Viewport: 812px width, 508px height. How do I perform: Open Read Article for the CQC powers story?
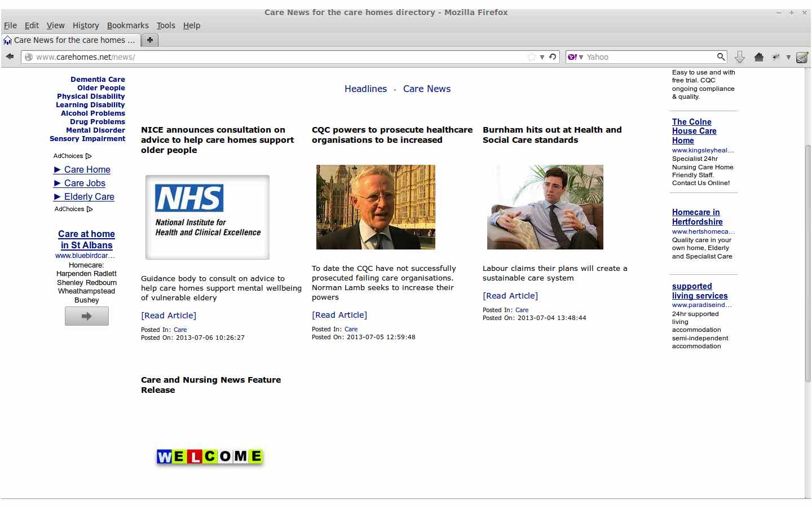pos(339,315)
